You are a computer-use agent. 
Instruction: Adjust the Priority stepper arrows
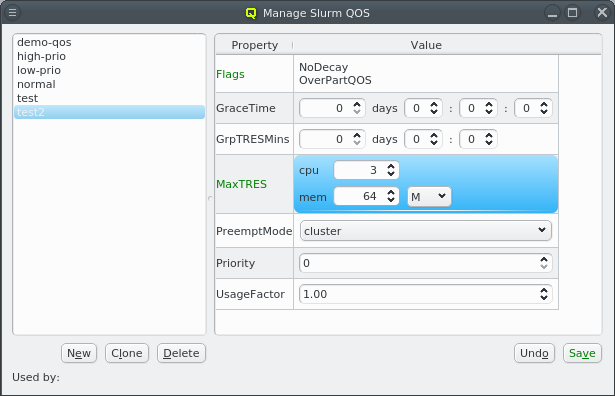pyautogui.click(x=544, y=263)
